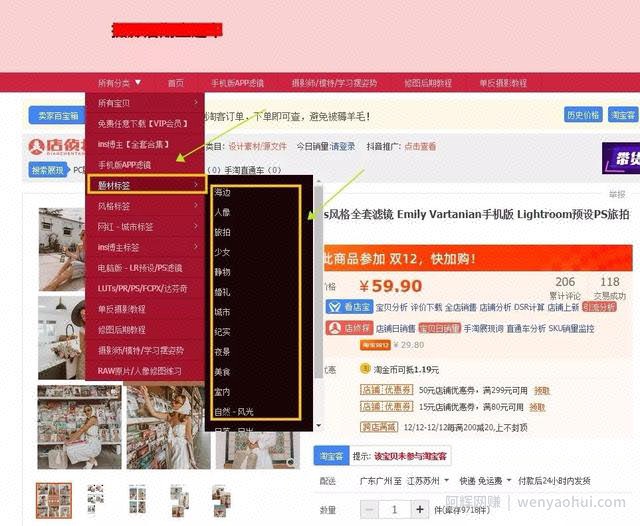640x526 pixels.
Task: Open 店铺分析 link
Action: pyautogui.click(x=495, y=307)
